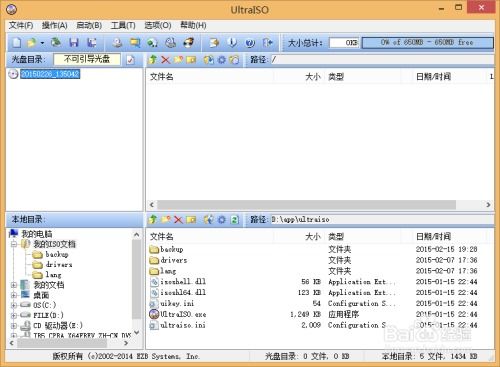Select the 20150226_135042 disc node
The image size is (500, 367).
coord(50,74)
